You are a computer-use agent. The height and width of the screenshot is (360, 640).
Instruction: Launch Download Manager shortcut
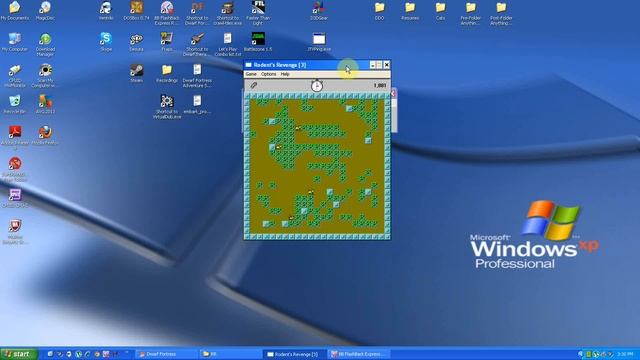(x=45, y=44)
